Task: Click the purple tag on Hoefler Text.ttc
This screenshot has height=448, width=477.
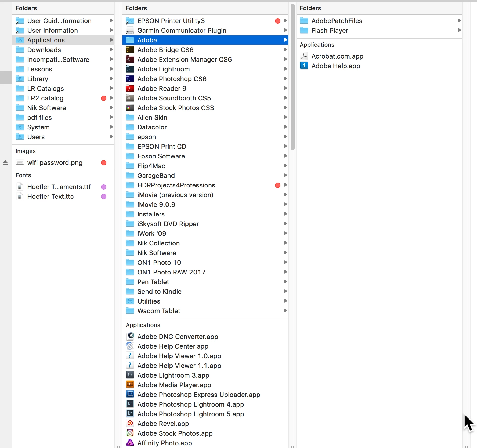Action: pyautogui.click(x=104, y=197)
